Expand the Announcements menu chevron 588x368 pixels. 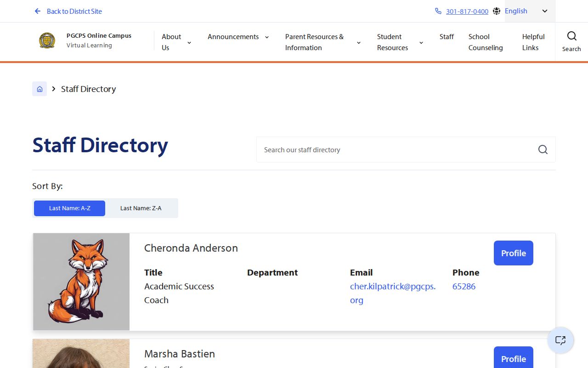pos(267,37)
